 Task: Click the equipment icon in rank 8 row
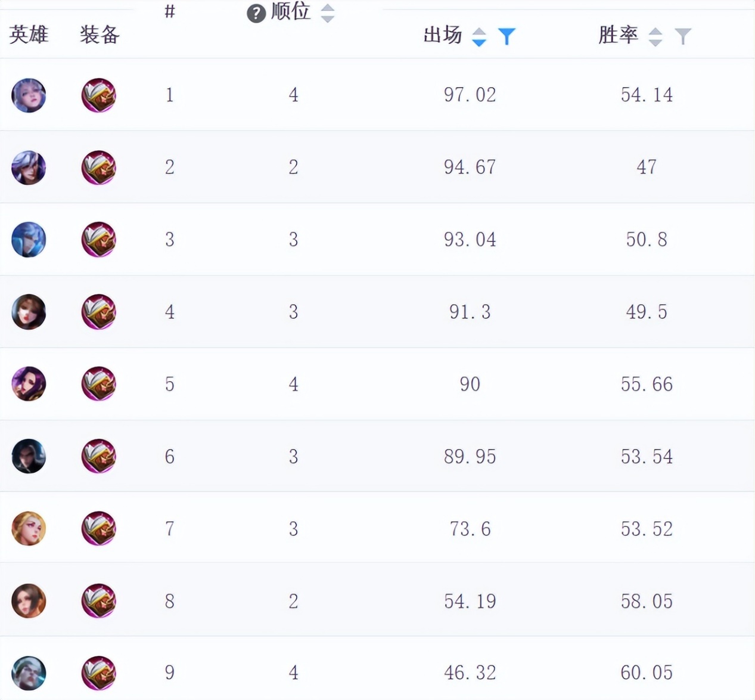(x=98, y=600)
